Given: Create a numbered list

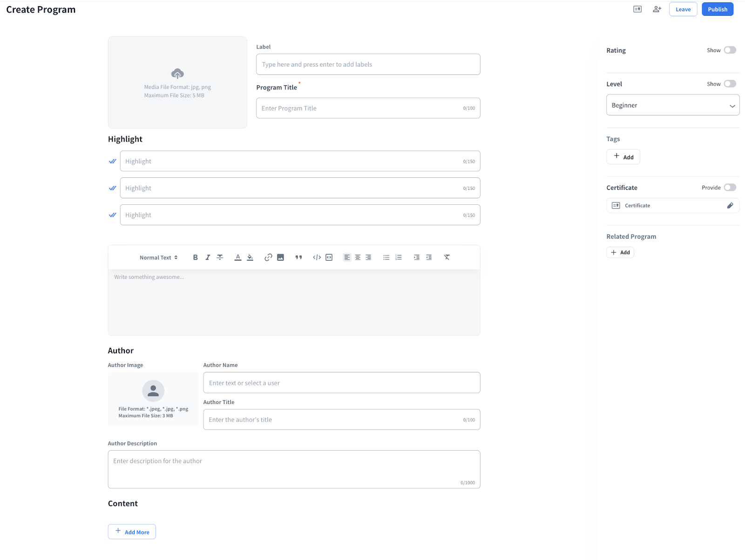Looking at the screenshot, I should (399, 257).
